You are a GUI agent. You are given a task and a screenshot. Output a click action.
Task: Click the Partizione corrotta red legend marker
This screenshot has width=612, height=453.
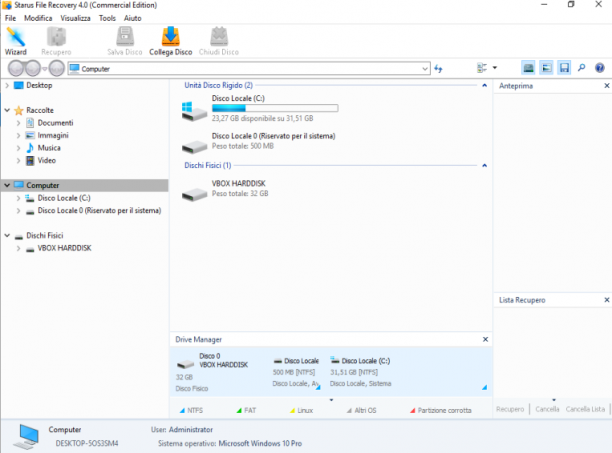point(413,410)
